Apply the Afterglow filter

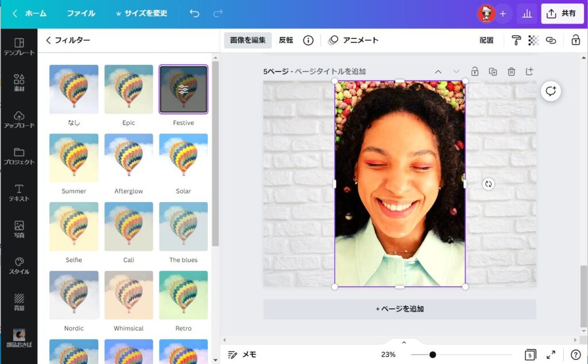(x=129, y=158)
